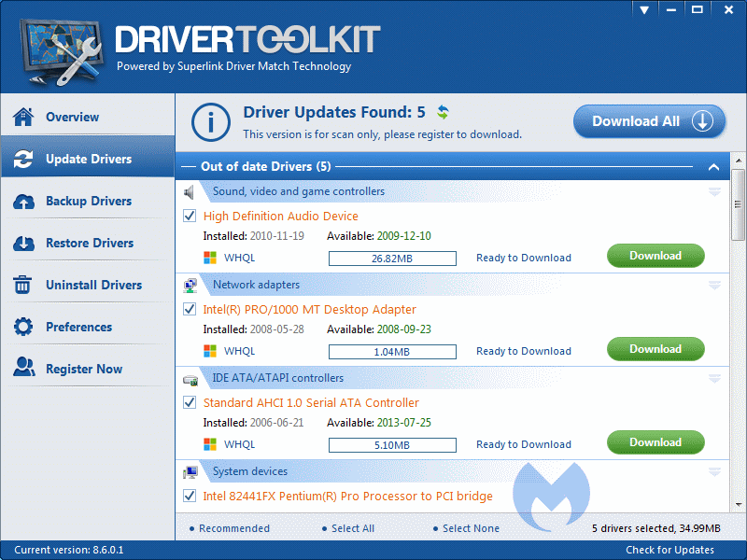The height and width of the screenshot is (560, 747).
Task: Click the Backup Drivers cloud icon
Action: (x=23, y=201)
